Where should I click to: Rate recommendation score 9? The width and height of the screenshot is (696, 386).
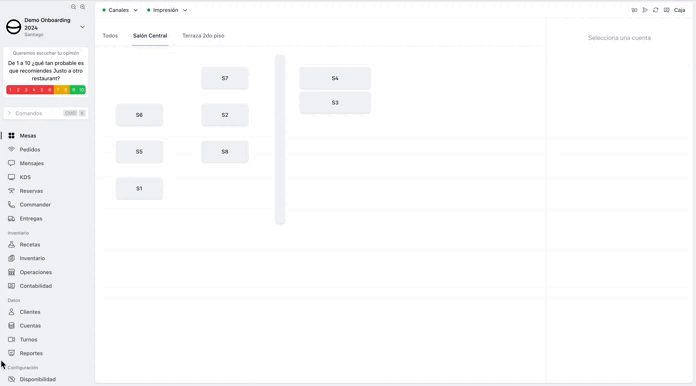(74, 90)
